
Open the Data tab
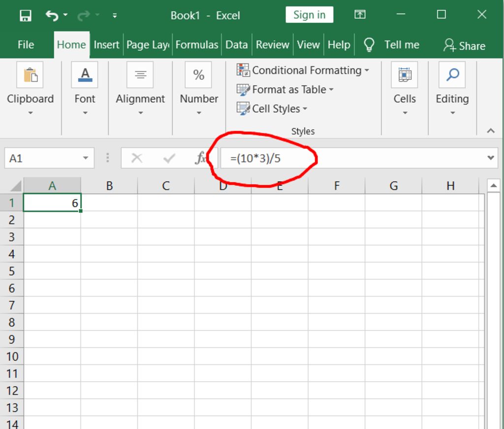(237, 45)
